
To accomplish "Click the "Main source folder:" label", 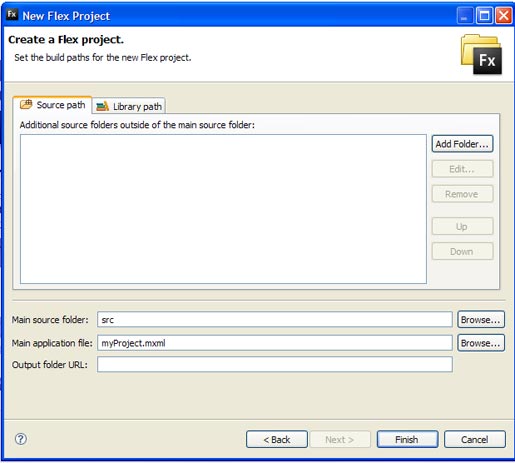I will [50, 320].
